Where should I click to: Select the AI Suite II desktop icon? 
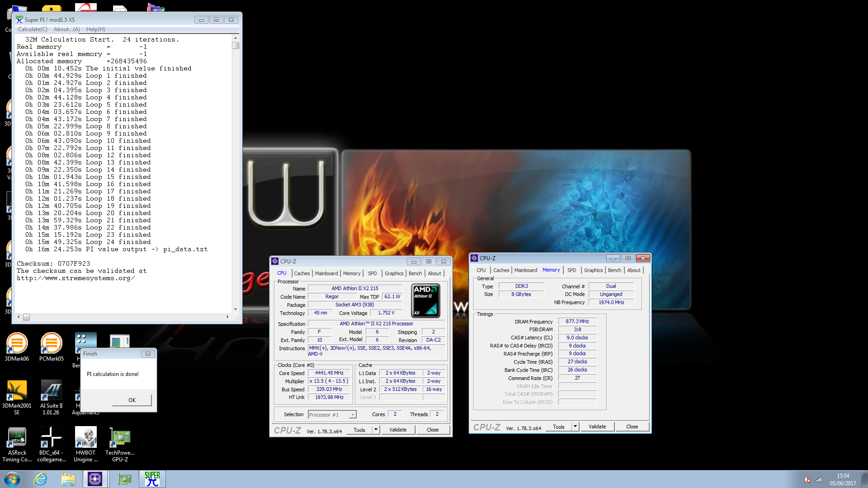51,397
